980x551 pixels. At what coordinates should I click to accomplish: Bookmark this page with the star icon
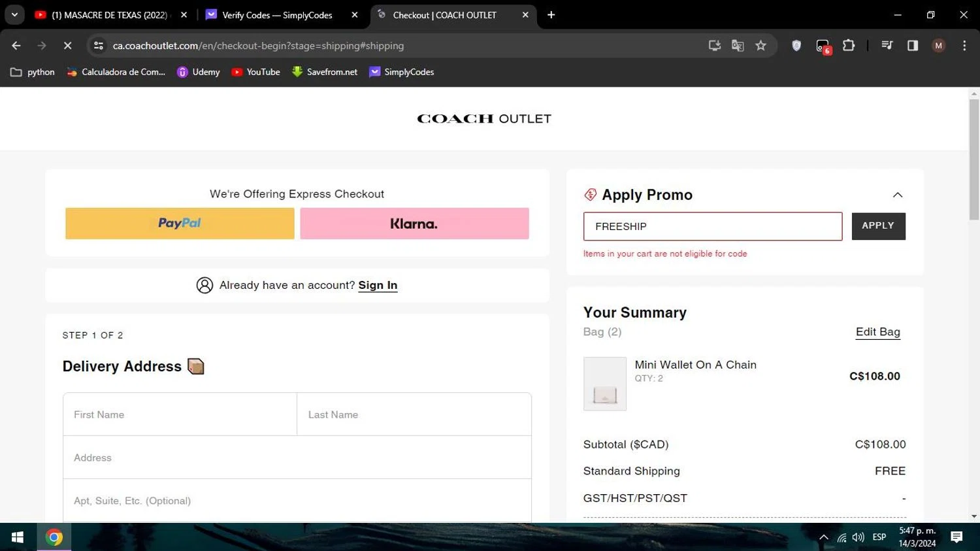pos(760,46)
